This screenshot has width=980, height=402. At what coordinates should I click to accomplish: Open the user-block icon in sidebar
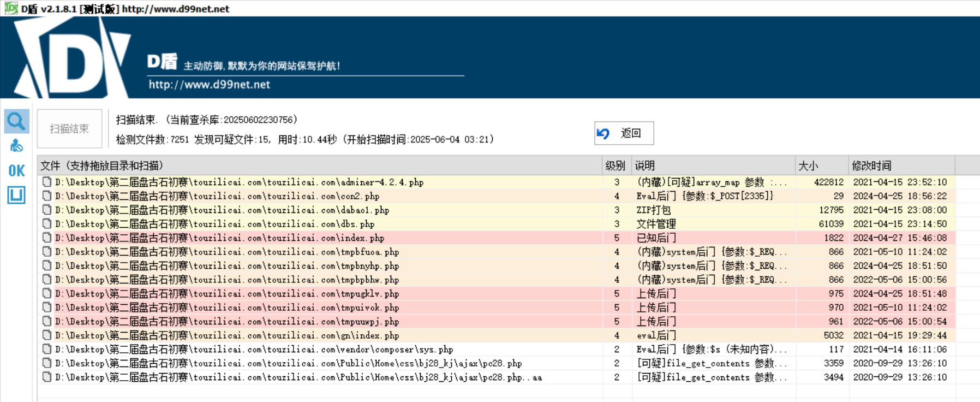pos(16,145)
